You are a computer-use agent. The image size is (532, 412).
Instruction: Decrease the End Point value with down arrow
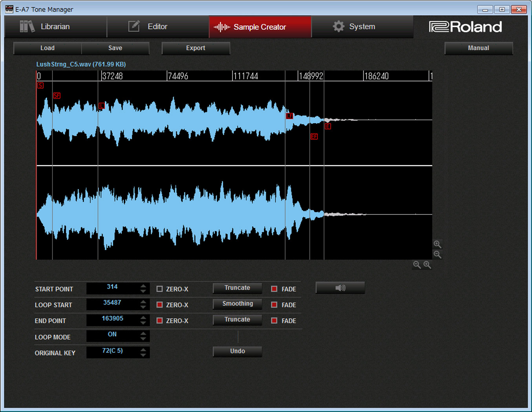click(x=143, y=323)
